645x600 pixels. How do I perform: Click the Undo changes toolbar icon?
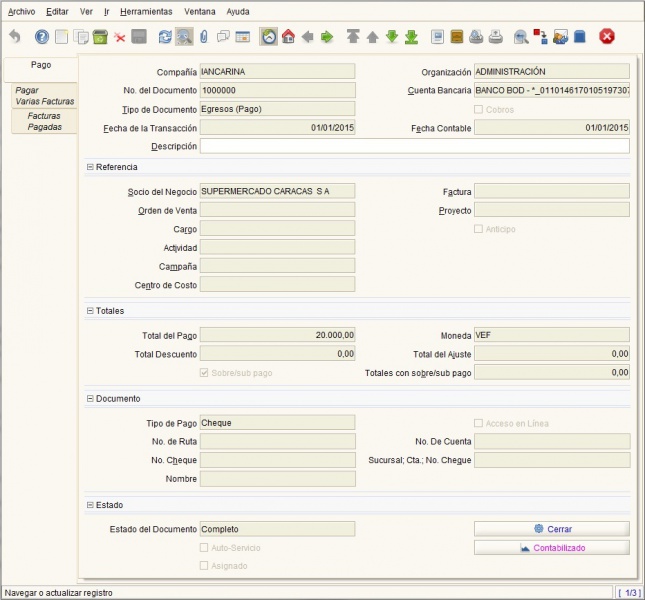coord(14,37)
